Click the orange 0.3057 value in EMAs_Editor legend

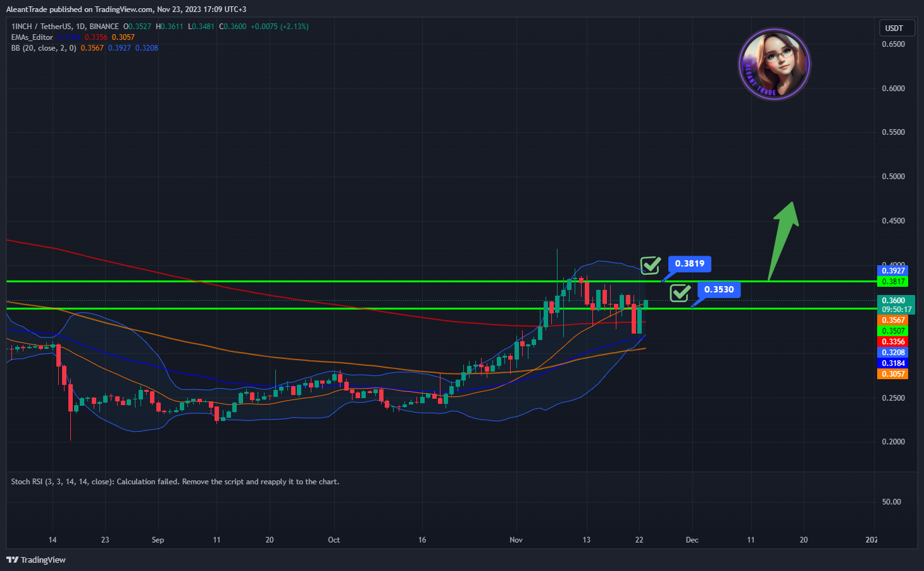(123, 37)
